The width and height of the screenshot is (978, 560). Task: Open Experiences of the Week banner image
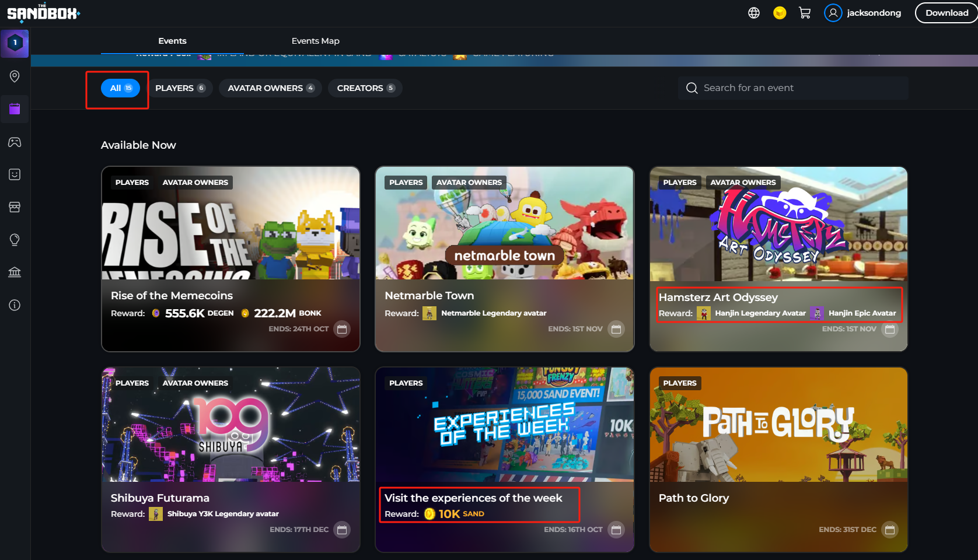(x=504, y=425)
